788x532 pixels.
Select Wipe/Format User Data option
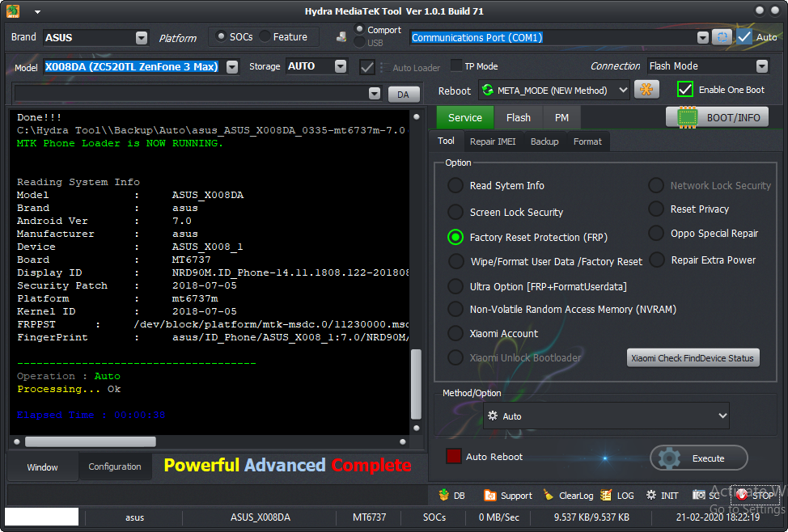[x=455, y=261]
